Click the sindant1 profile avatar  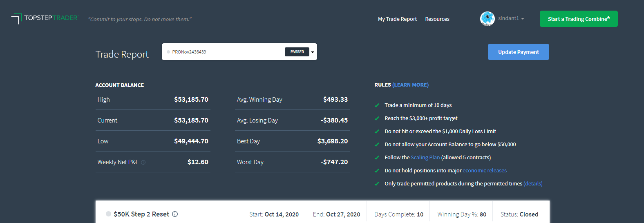[487, 18]
